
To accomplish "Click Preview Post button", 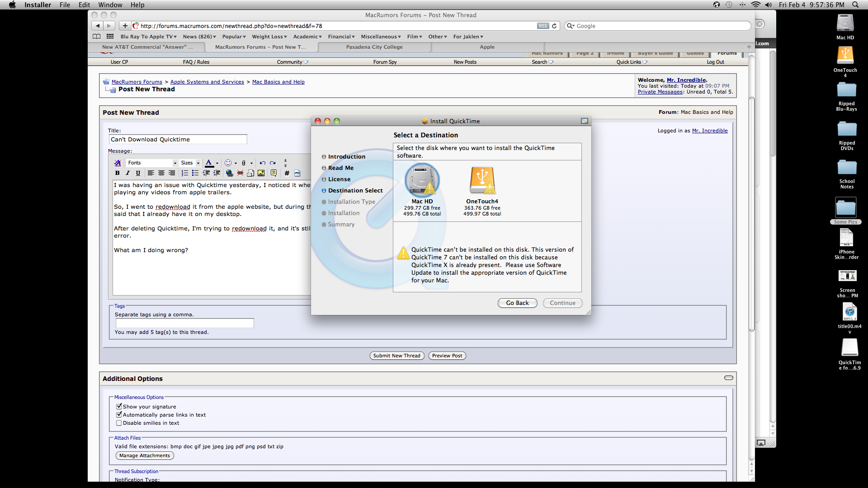I will pyautogui.click(x=447, y=356).
